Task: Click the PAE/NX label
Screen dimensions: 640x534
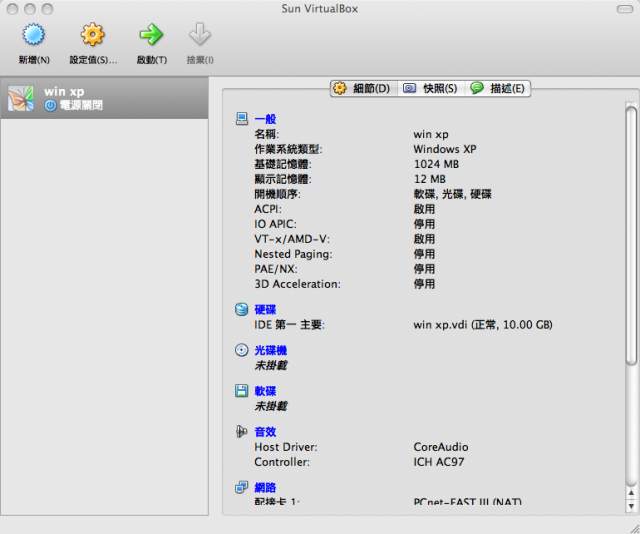Action: tap(276, 269)
